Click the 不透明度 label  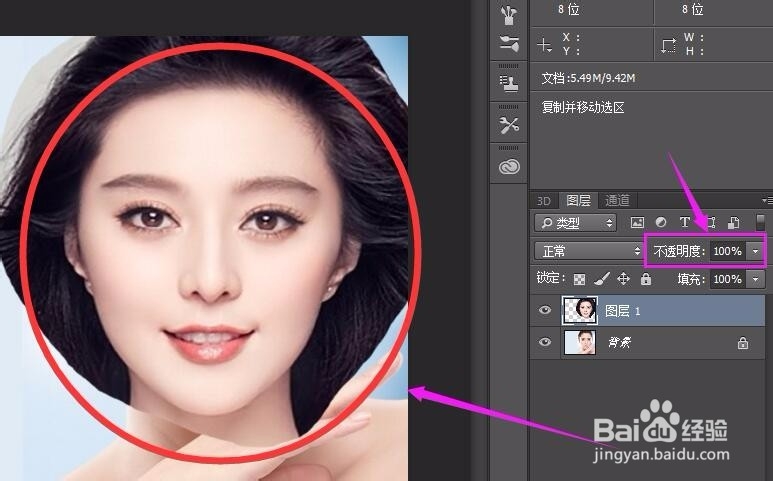coord(679,251)
